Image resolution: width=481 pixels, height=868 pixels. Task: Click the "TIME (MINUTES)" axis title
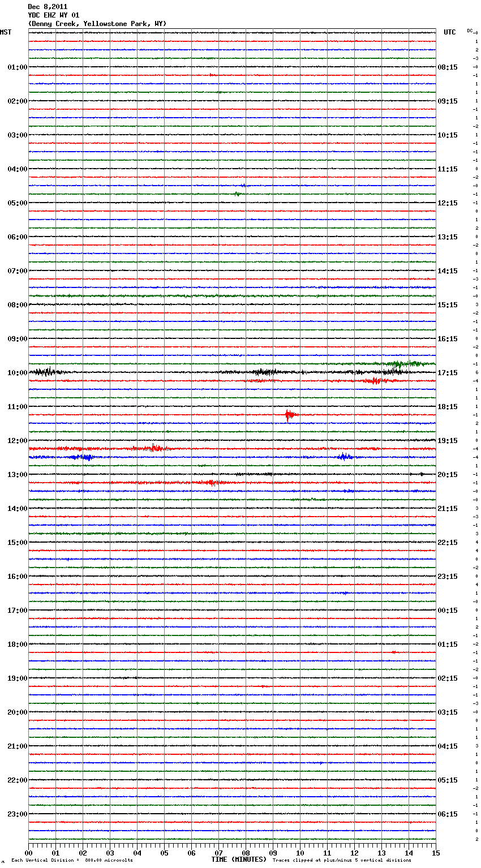239,860
